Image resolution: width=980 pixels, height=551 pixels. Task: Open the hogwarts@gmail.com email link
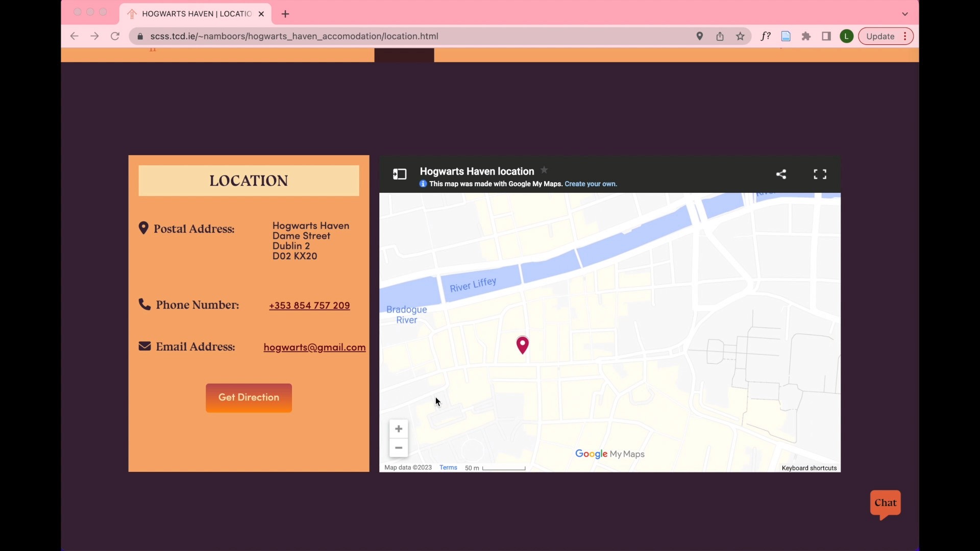coord(314,347)
